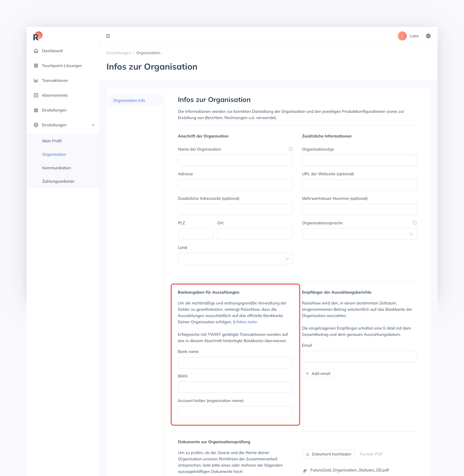Collapse sidebar with the menu-fold icon

coord(108,36)
